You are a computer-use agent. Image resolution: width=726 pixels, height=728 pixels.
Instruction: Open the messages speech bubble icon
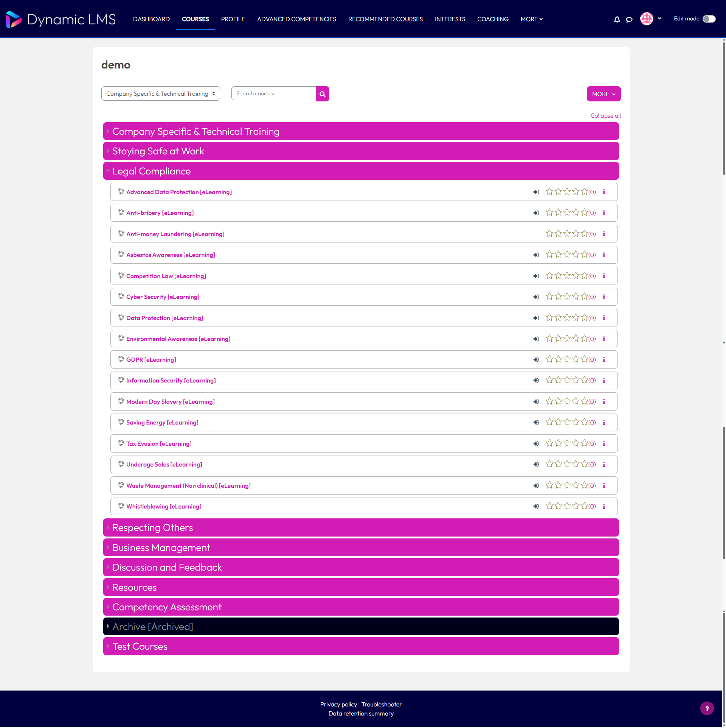(629, 19)
